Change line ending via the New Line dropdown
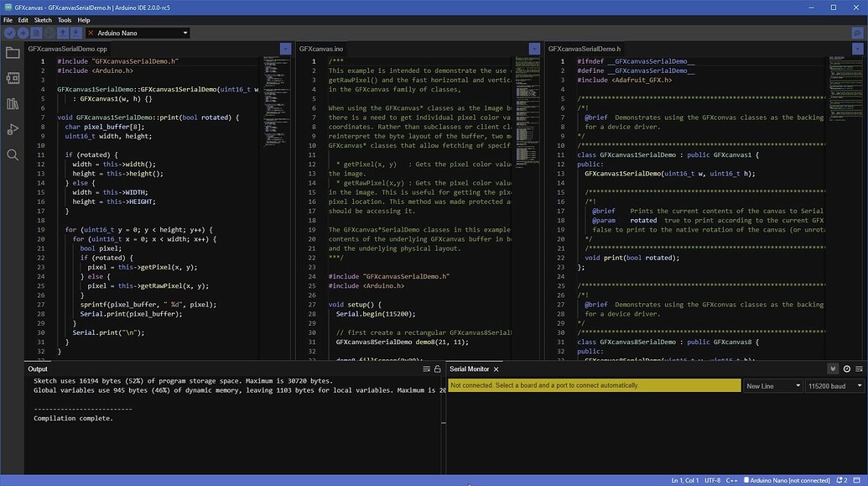 point(772,385)
